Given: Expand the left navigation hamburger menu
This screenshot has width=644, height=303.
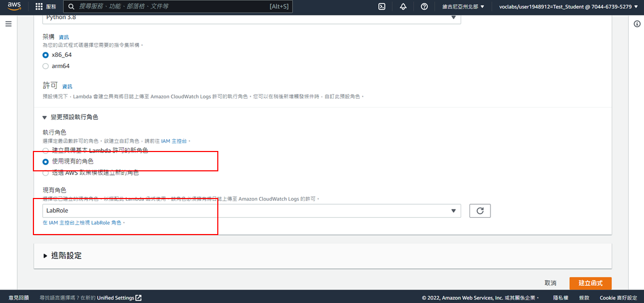Looking at the screenshot, I should click(x=8, y=24).
